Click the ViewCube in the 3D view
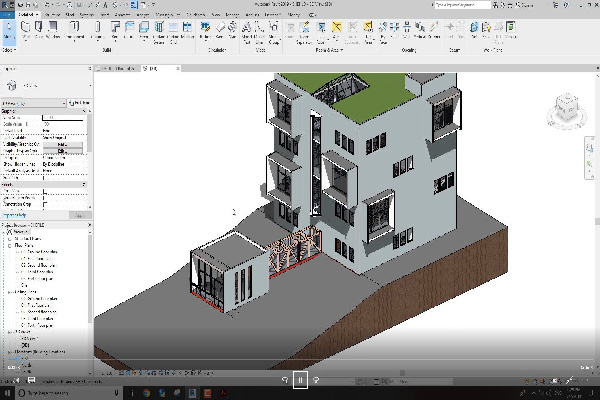Viewport: 600px width, 400px height. [x=567, y=109]
